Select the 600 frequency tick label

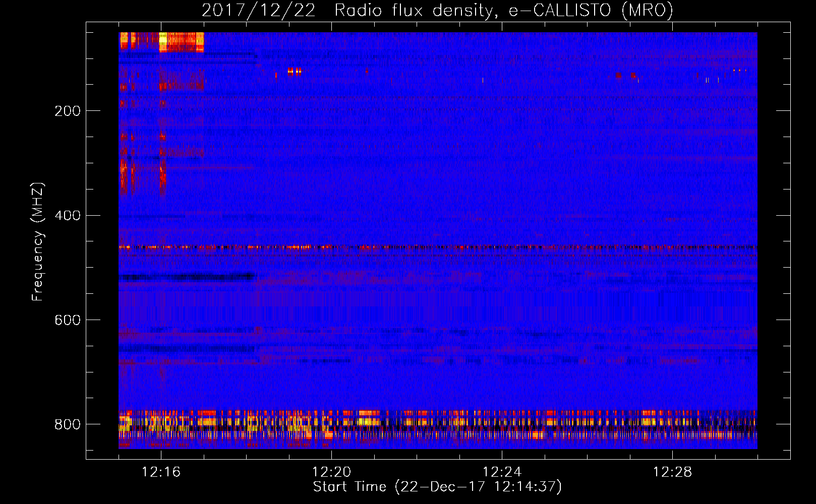(68, 321)
